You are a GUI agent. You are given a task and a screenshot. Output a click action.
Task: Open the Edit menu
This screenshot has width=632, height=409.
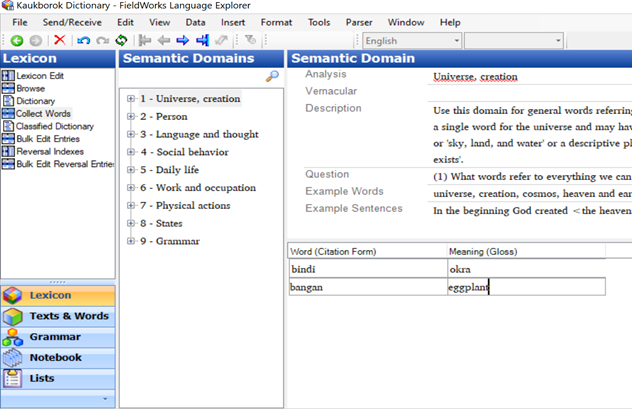[125, 23]
